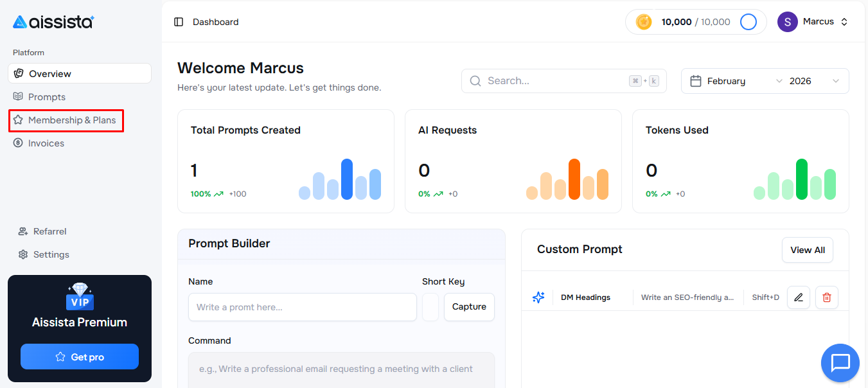Click the prompt Name input field
The width and height of the screenshot is (868, 388).
pos(302,307)
